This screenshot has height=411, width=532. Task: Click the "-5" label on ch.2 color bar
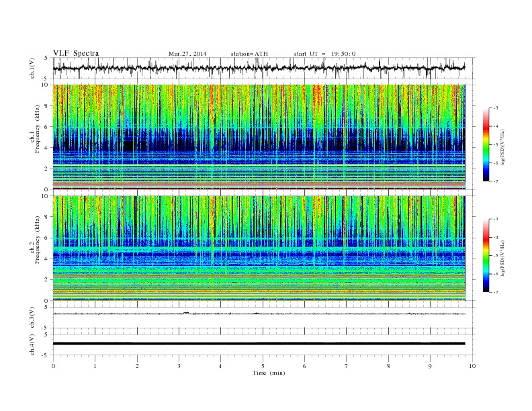tap(496, 256)
